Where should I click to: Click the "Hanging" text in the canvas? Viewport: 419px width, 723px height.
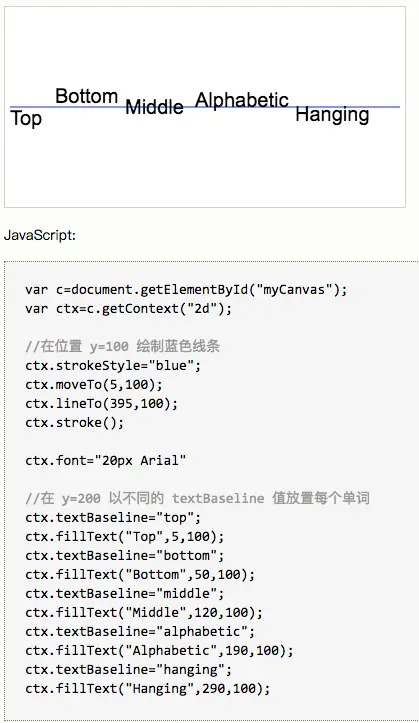[x=332, y=115]
